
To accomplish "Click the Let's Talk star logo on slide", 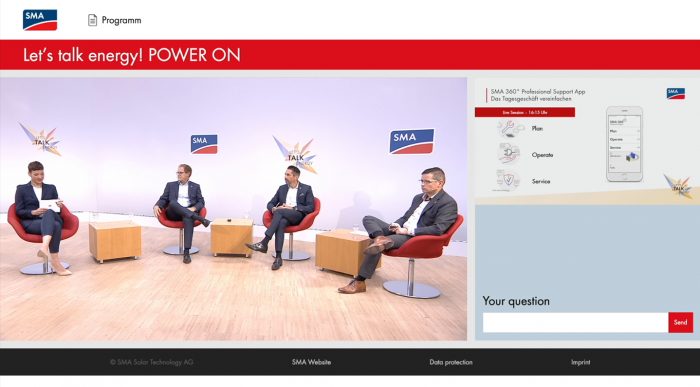I will (x=678, y=186).
